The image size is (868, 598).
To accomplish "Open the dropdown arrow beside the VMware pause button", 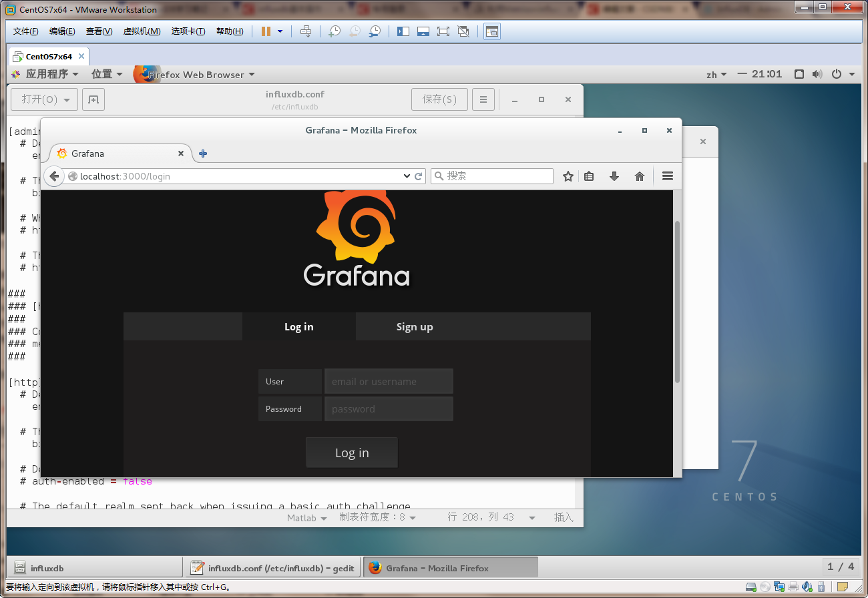I will pyautogui.click(x=280, y=31).
